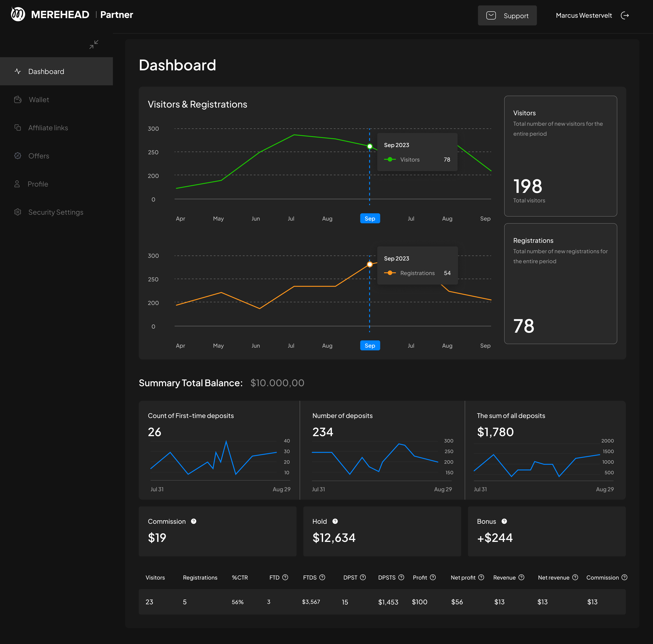
Task: Click the DPSTS column info icon
Action: tap(401, 577)
